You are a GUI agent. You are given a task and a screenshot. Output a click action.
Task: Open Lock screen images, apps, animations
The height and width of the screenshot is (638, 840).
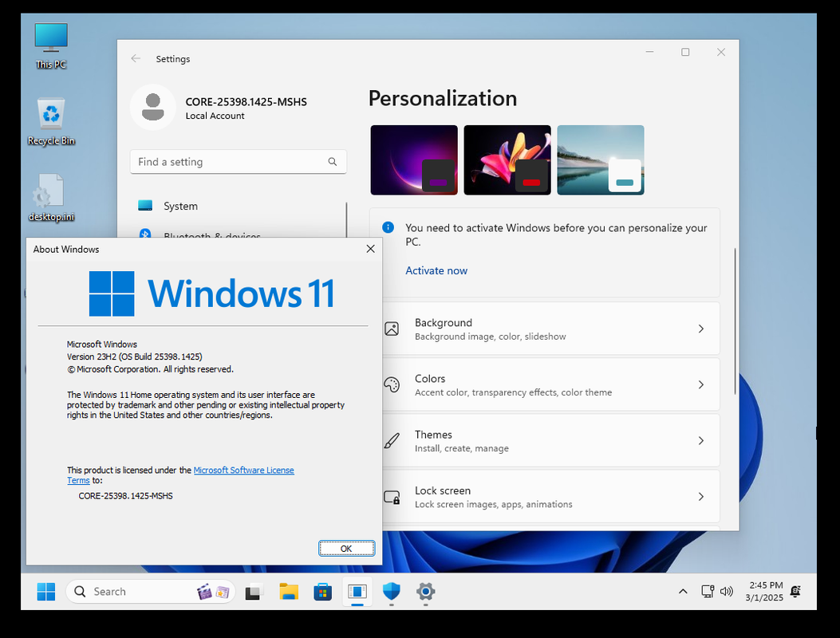(550, 497)
